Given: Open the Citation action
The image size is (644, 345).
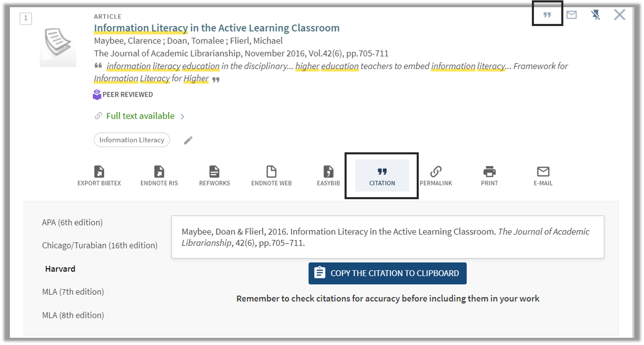Looking at the screenshot, I should coord(382,176).
